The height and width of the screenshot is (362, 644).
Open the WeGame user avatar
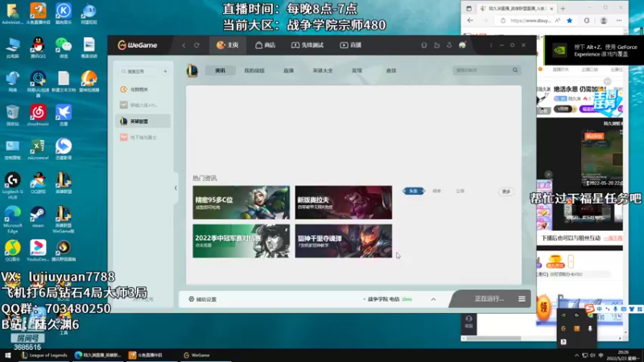pos(462,45)
